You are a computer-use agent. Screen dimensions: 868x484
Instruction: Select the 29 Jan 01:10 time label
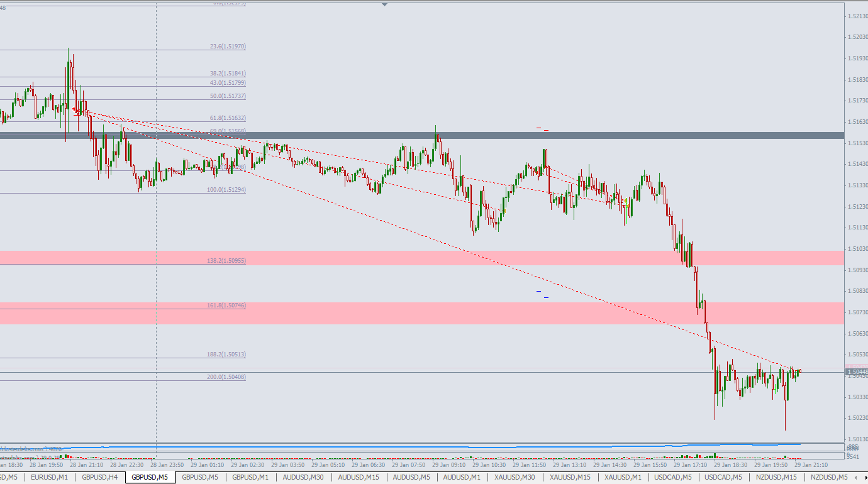tap(208, 466)
